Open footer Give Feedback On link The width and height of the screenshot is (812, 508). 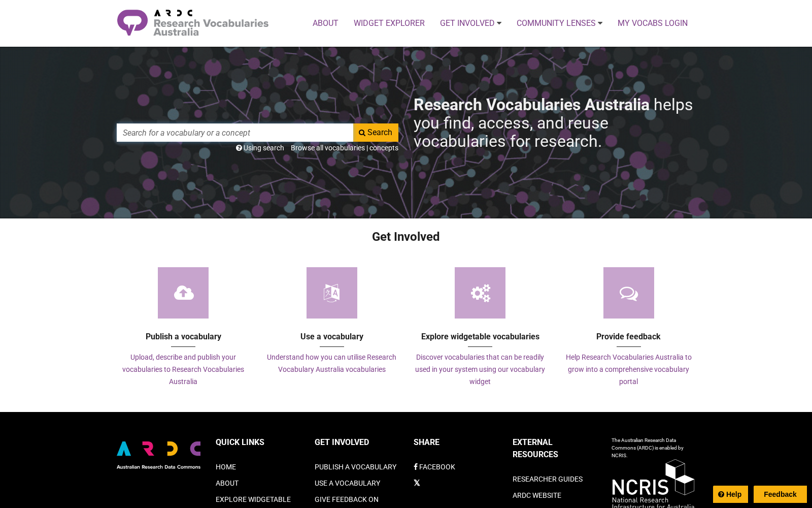coord(347,499)
